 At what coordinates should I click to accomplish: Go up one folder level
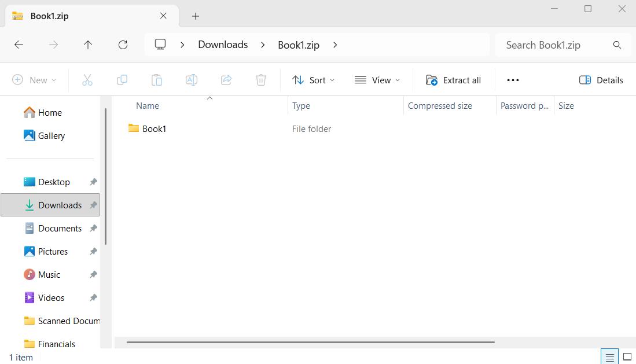88,45
